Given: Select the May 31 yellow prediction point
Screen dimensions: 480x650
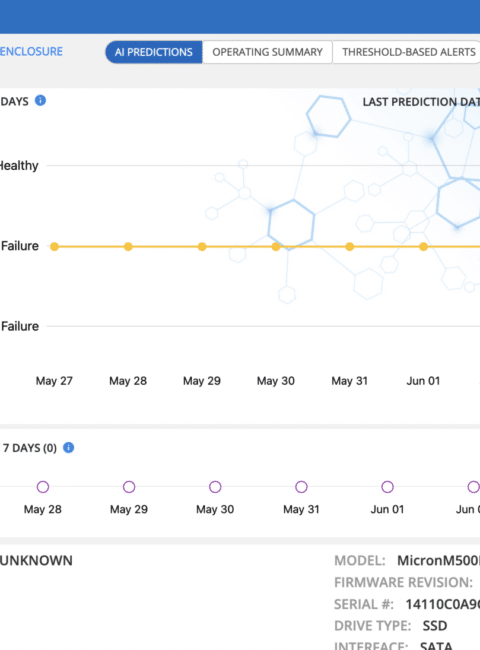Looking at the screenshot, I should [349, 247].
